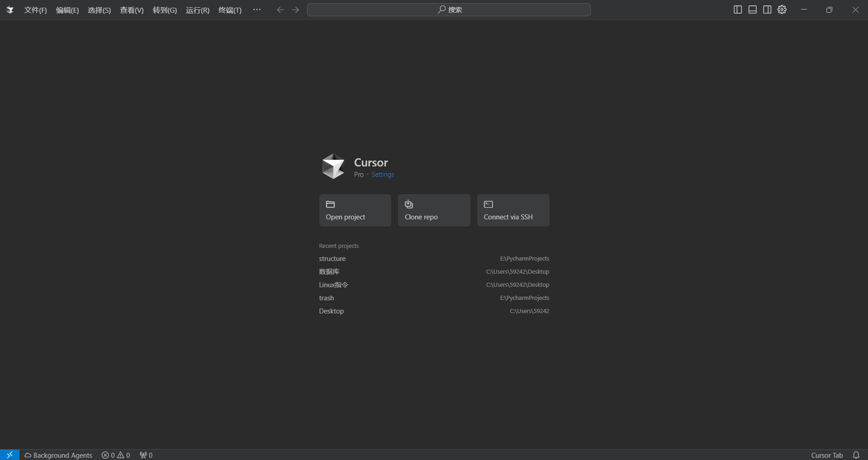This screenshot has width=868, height=460.
Task: Open Cursor settings gear icon
Action: point(782,9)
